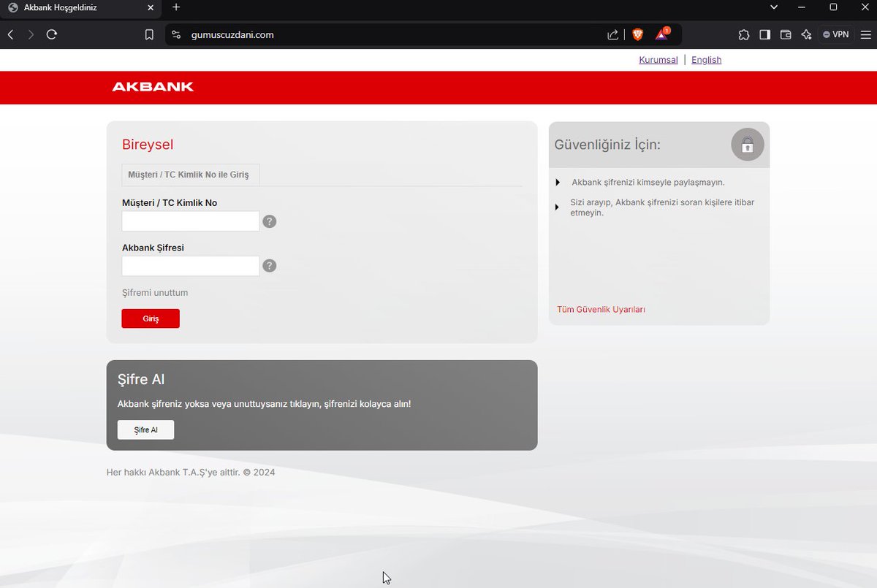Viewport: 877px width, 588px height.
Task: Go forward using the browser forward arrow
Action: (31, 34)
